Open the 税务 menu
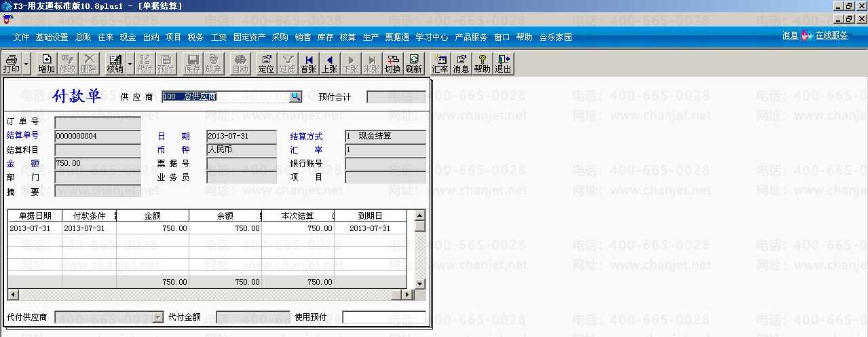The width and height of the screenshot is (868, 337). (195, 37)
